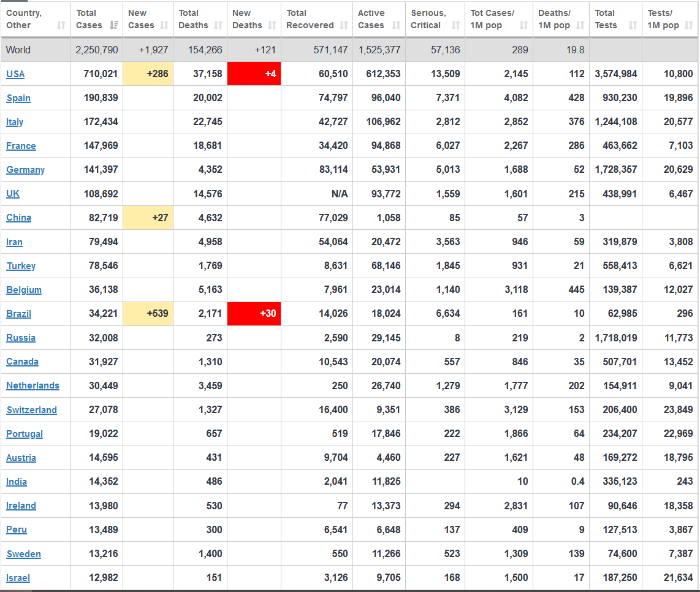Click World total cases value 2,250,790
Image resolution: width=700 pixels, height=592 pixels.
(x=97, y=50)
